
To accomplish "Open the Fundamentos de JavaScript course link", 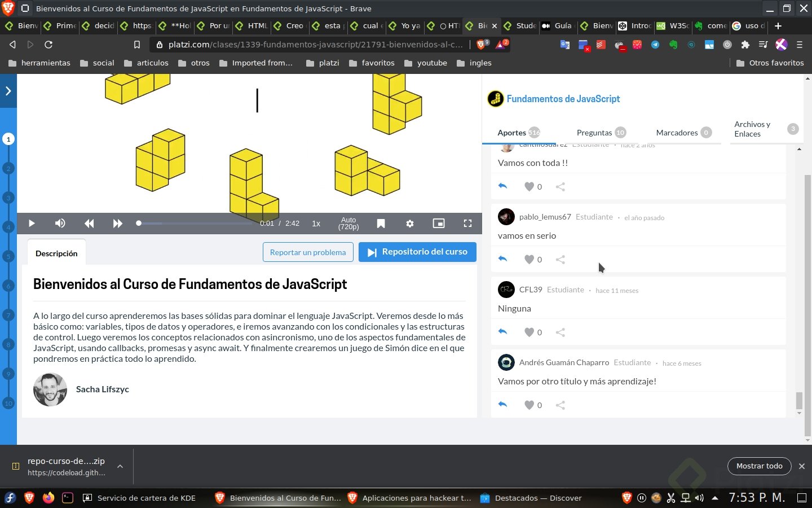I will pyautogui.click(x=563, y=99).
